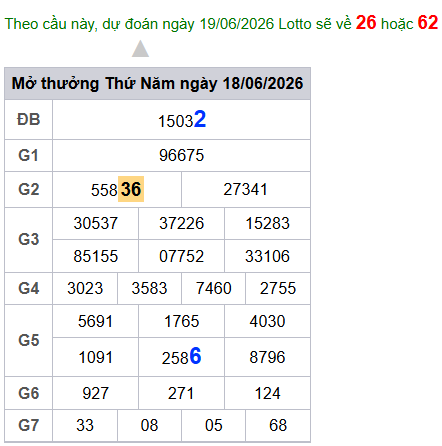Click the G7 row label
The width and height of the screenshot is (442, 446).
pyautogui.click(x=29, y=425)
